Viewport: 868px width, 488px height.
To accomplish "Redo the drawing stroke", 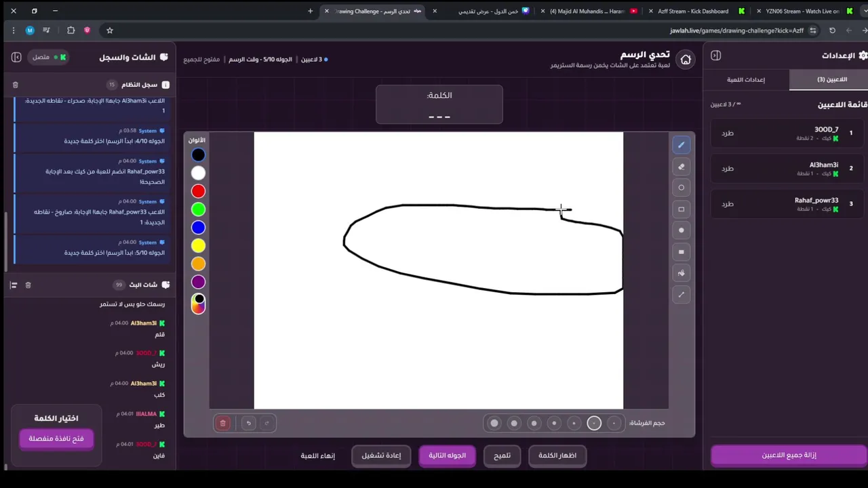I will point(267,423).
